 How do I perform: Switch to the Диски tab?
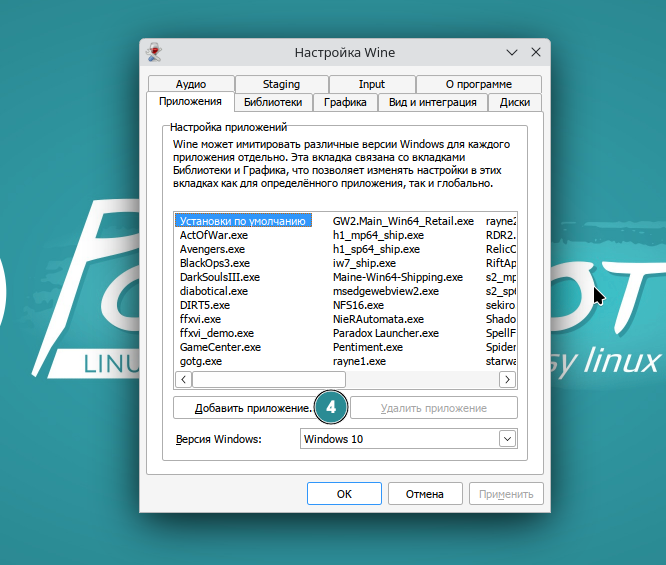pos(514,102)
